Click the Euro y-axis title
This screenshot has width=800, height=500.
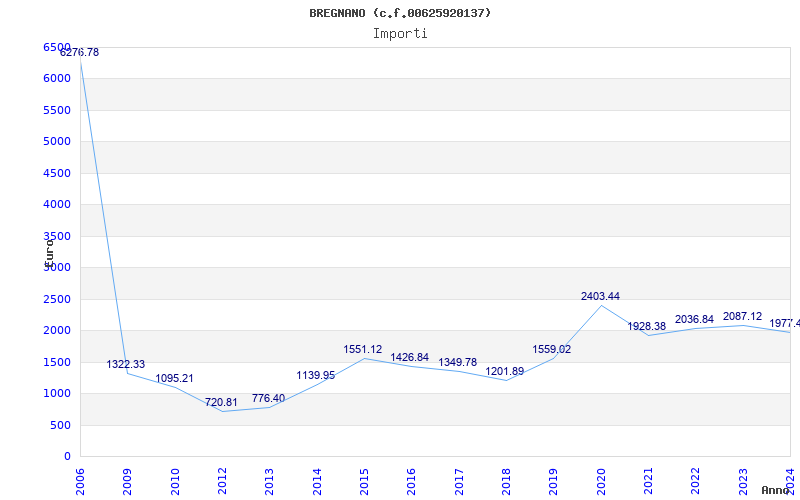click(48, 250)
